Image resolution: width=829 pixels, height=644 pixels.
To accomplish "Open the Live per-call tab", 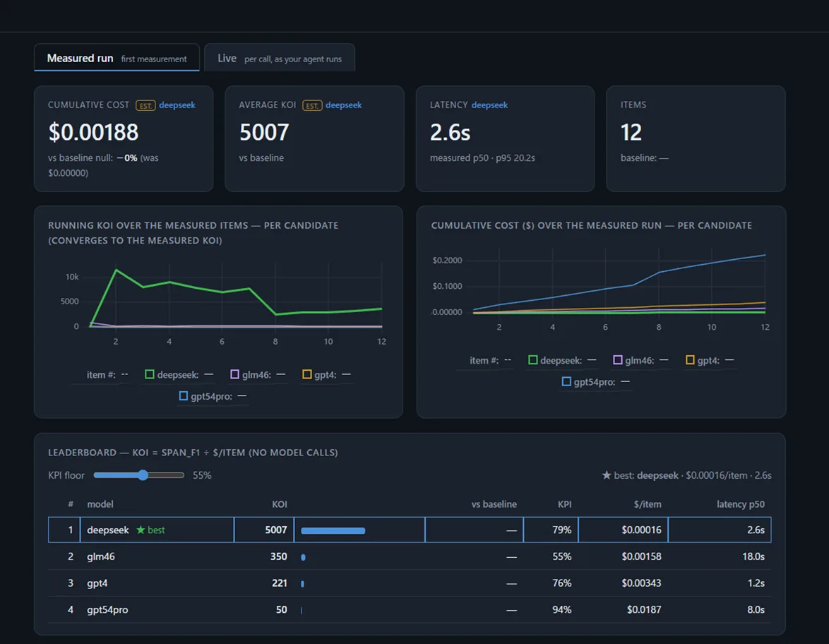I will [280, 58].
